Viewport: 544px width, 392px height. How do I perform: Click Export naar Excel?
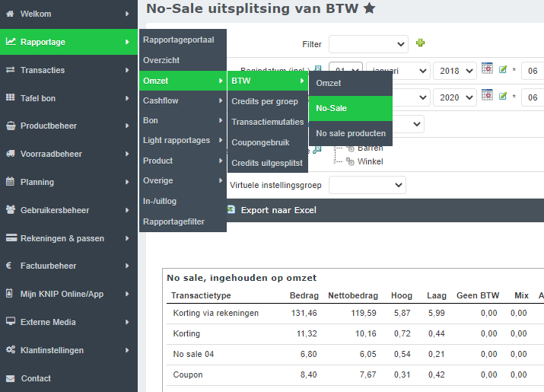278,210
